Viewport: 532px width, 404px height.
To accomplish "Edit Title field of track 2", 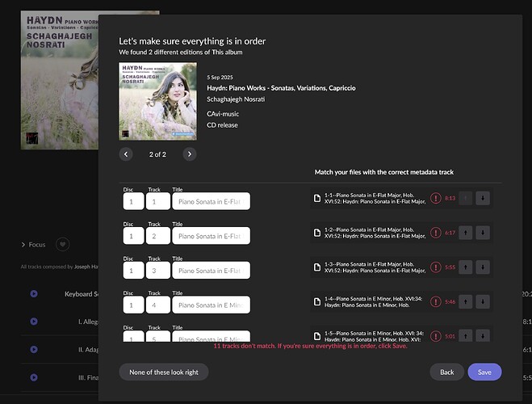I will tap(211, 236).
